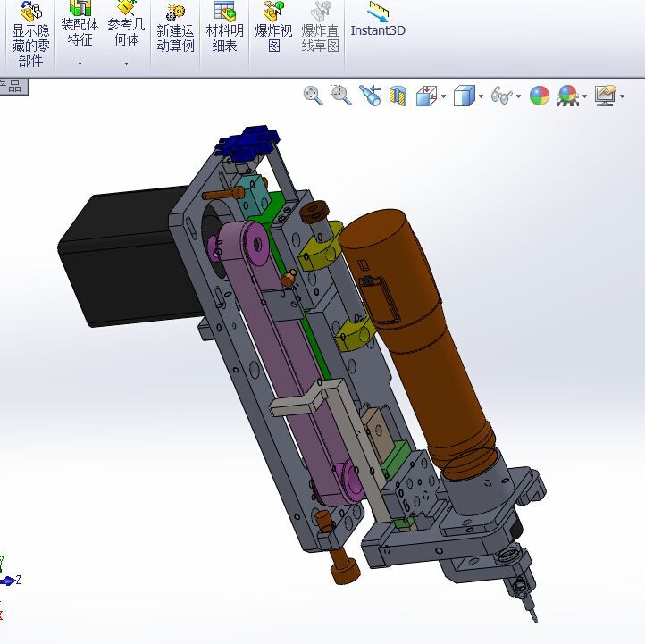Click the Previous View icon
645x644 pixels.
click(369, 96)
